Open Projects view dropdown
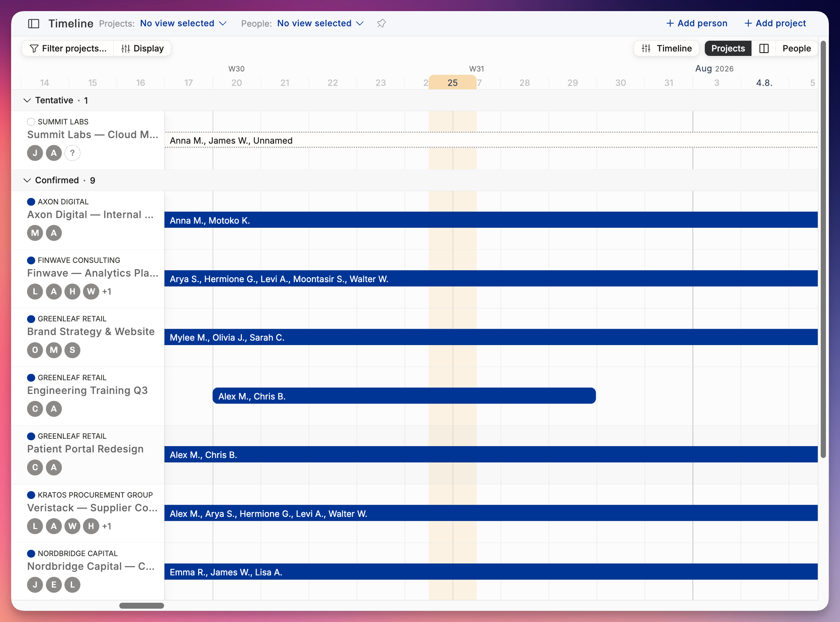Viewport: 840px width, 622px height. [x=183, y=23]
